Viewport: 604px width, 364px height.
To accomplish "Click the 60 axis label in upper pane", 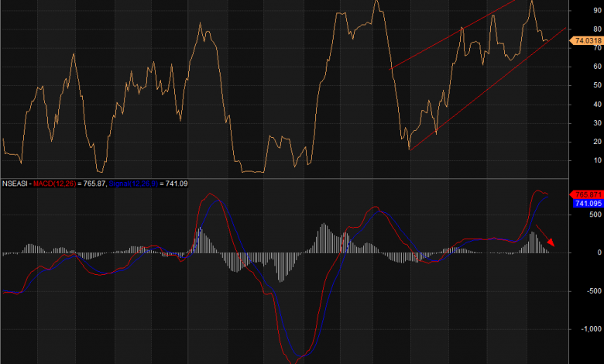I will pyautogui.click(x=598, y=67).
